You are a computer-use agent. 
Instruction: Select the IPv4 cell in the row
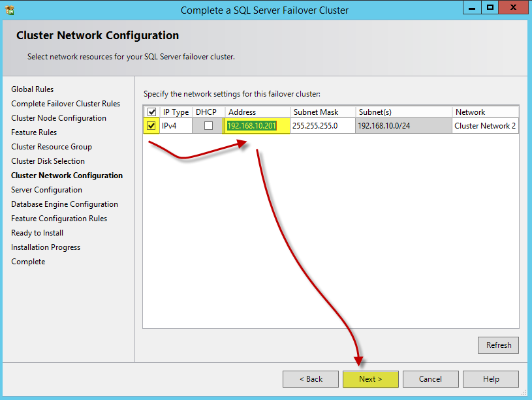coord(176,126)
